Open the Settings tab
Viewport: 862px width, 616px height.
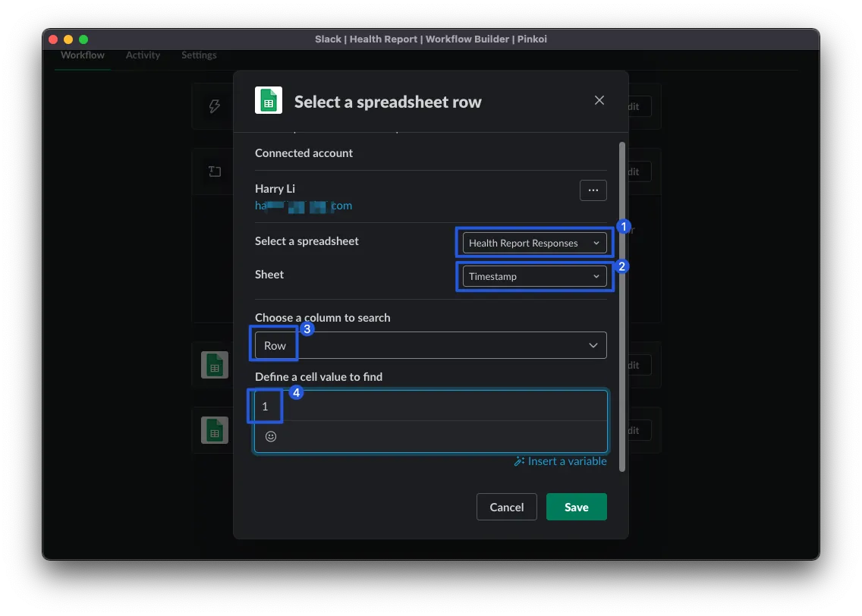tap(199, 55)
